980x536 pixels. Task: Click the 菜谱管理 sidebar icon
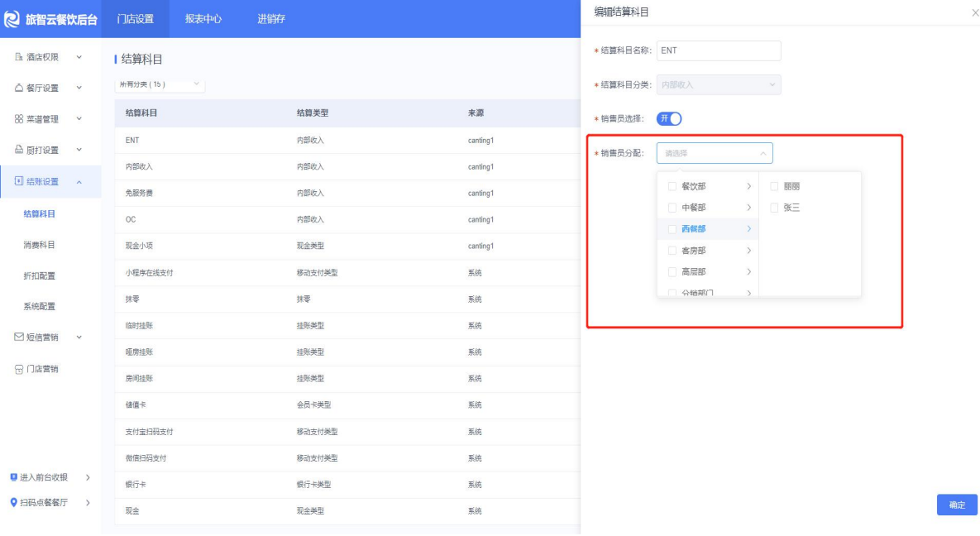click(x=19, y=119)
